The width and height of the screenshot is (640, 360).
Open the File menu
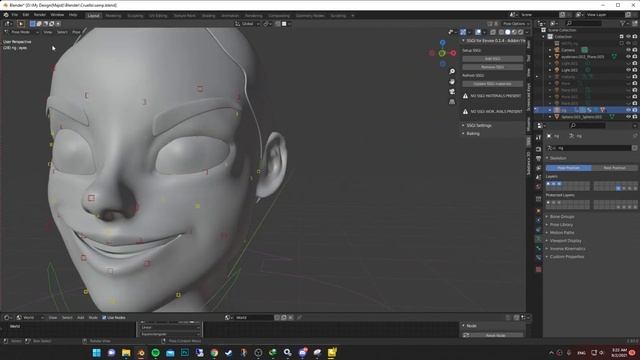point(15,15)
